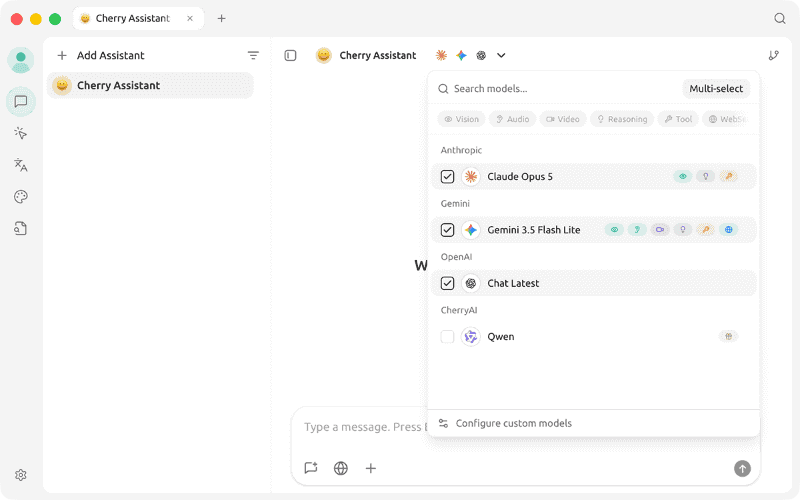Click the filter icon beside Add Assistant

pyautogui.click(x=253, y=55)
